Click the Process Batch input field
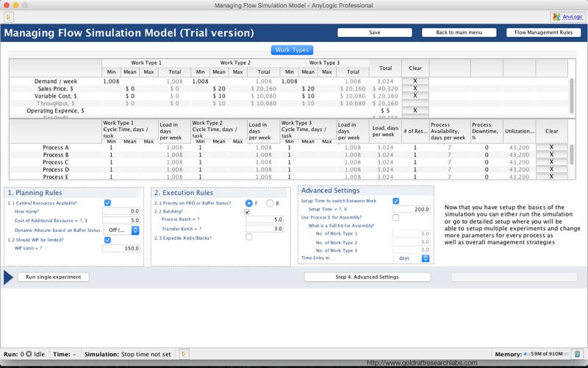The height and width of the screenshot is (368, 588). [x=265, y=219]
